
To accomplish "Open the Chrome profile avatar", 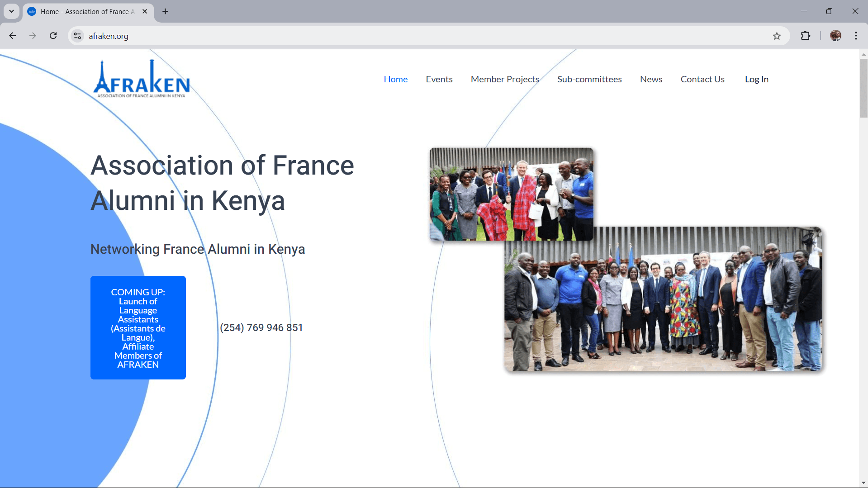I will [x=835, y=36].
